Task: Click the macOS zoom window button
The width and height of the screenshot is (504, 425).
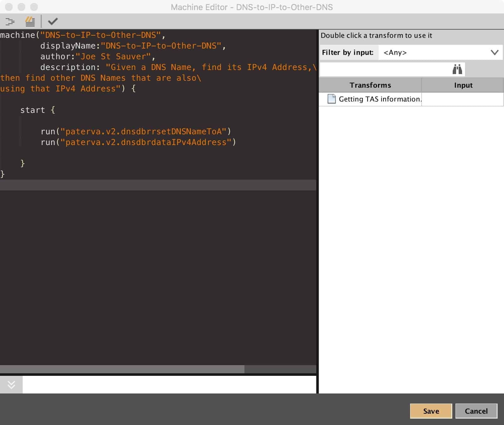Action: [34, 7]
